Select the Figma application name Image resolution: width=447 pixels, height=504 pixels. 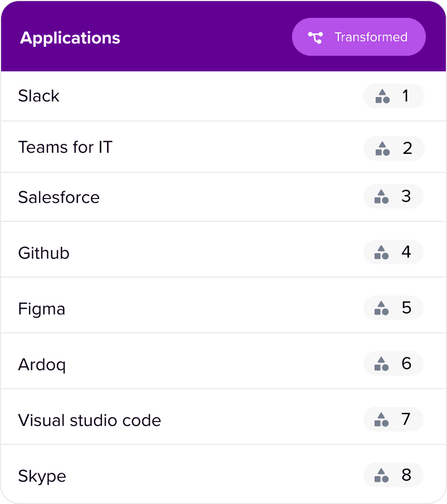(41, 309)
